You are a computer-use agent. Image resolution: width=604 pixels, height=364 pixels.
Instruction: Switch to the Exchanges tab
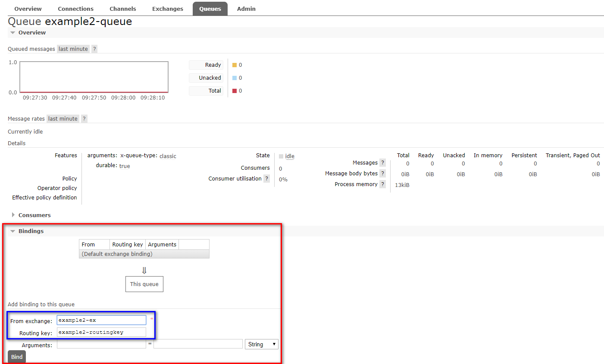(x=167, y=9)
